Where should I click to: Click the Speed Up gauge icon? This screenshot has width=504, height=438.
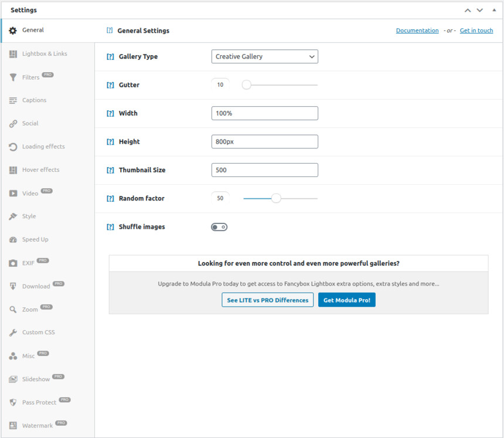[13, 240]
